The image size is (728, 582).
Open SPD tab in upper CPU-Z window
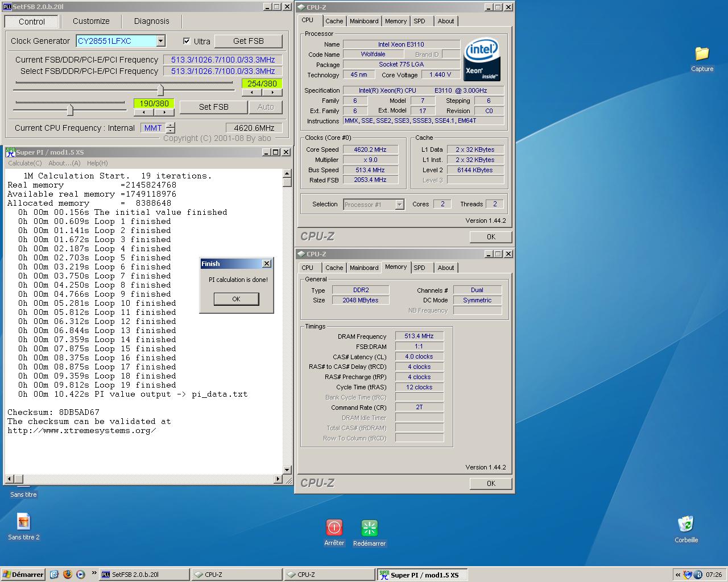pos(419,21)
